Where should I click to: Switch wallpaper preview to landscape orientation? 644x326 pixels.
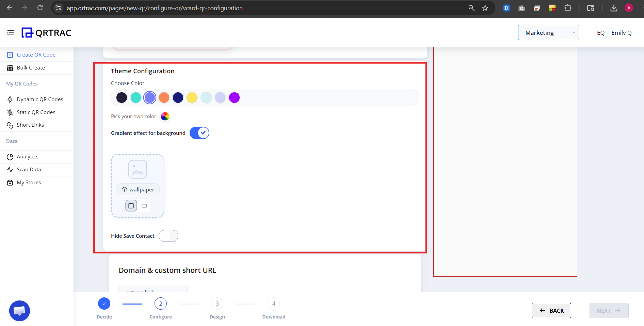[x=144, y=205]
